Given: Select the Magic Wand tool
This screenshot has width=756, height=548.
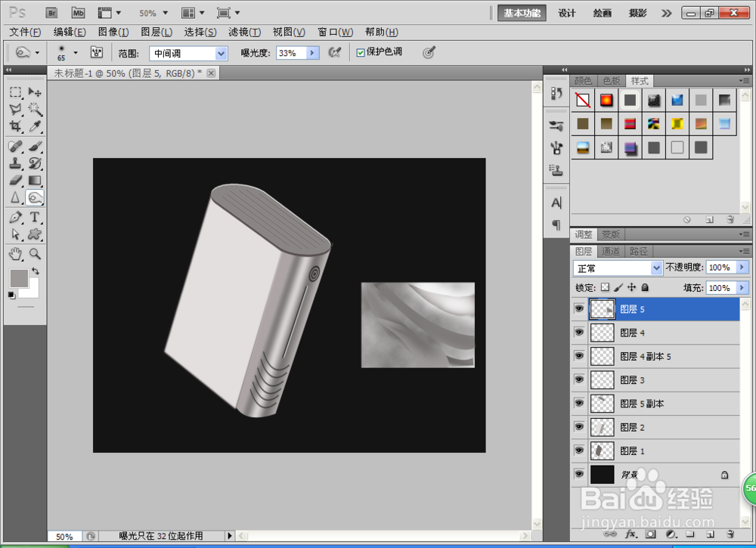Looking at the screenshot, I should [x=35, y=109].
